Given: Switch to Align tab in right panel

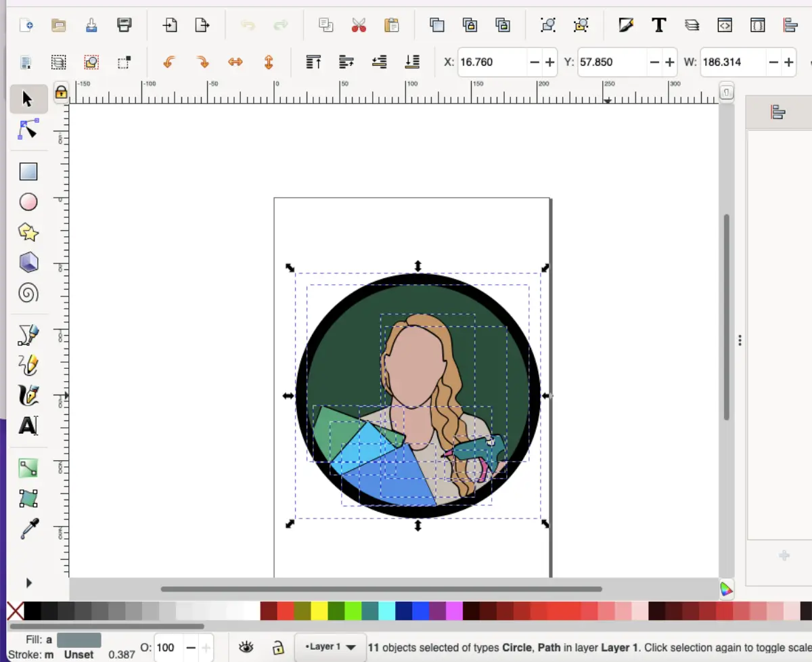Looking at the screenshot, I should (x=778, y=112).
